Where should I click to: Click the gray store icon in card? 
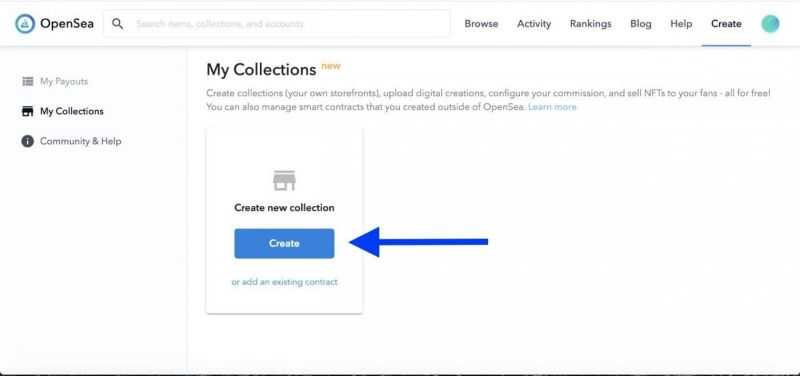click(x=284, y=181)
